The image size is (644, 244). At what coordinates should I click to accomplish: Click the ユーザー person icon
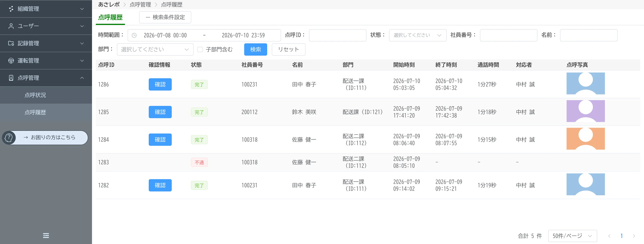[x=11, y=26]
